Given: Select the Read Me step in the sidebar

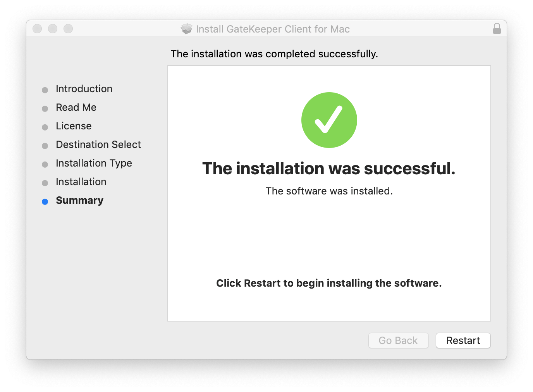Looking at the screenshot, I should click(76, 107).
